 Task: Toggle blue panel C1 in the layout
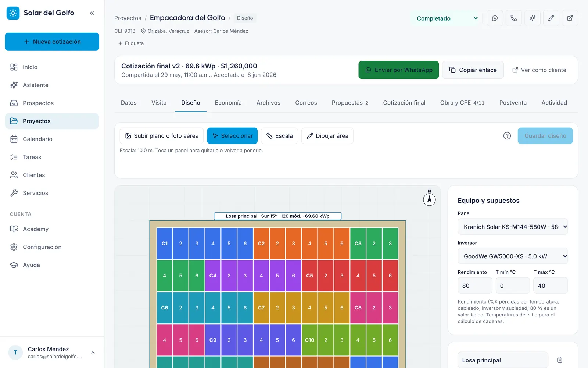pyautogui.click(x=165, y=244)
